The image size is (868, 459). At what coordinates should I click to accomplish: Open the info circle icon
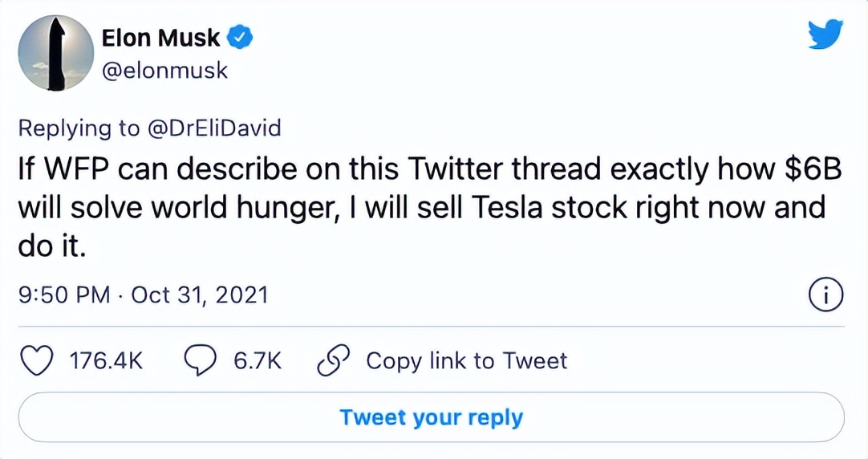(825, 296)
